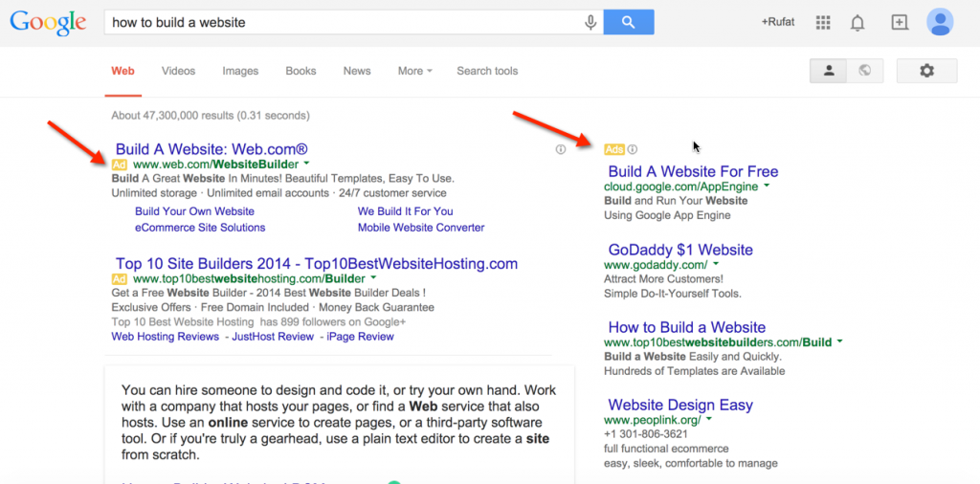Open Build Your Own Website sitelink
Viewport: 980px width, 484px height.
pyautogui.click(x=194, y=211)
